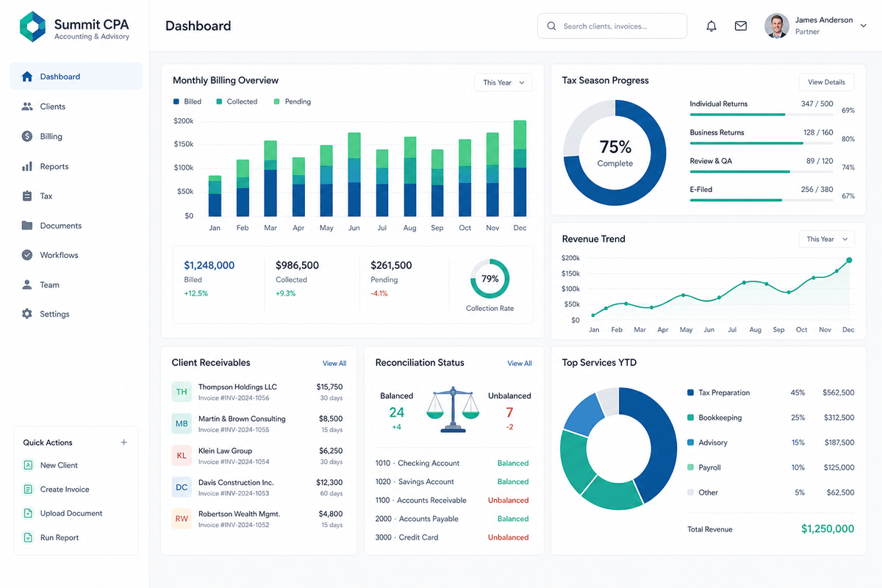Click View All in Client Receivables
This screenshot has width=882, height=588.
click(x=334, y=363)
